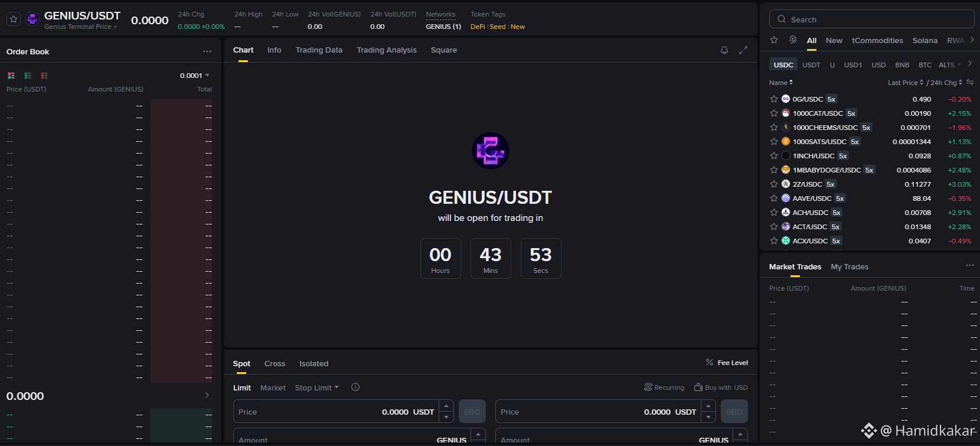Focus the buy-side Price input field
The width and height of the screenshot is (980, 446).
tap(337, 412)
